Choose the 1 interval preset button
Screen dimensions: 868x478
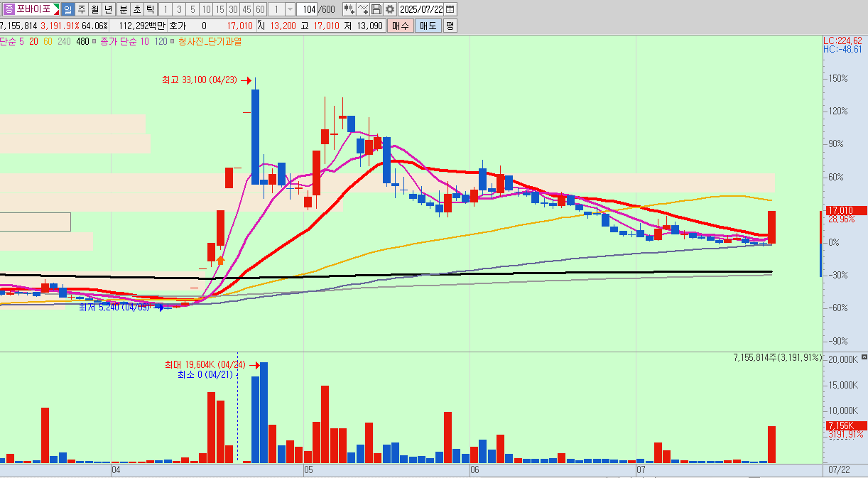[x=164, y=9]
